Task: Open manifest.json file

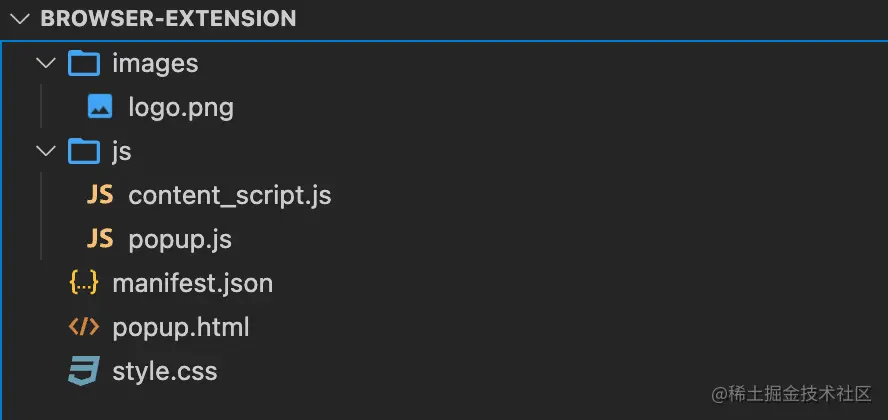Action: pyautogui.click(x=192, y=283)
